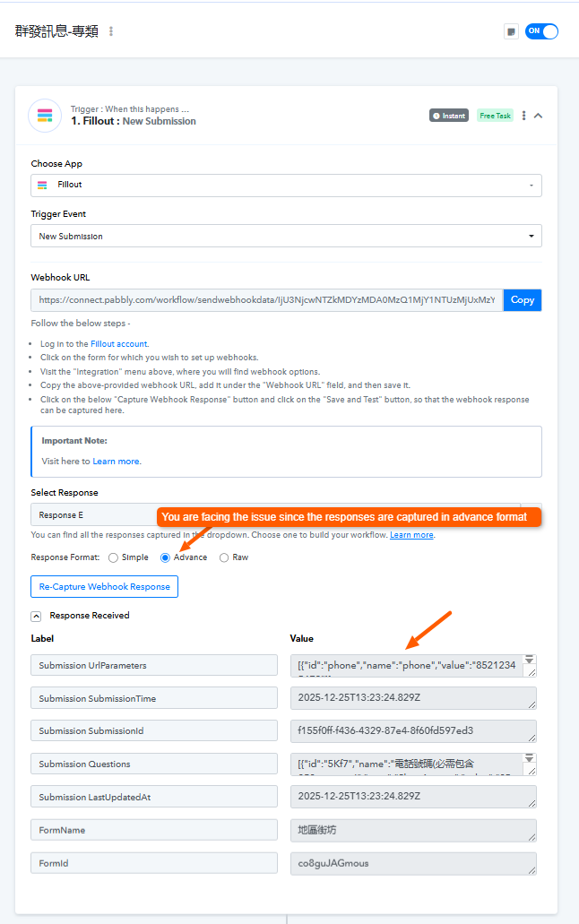
Task: Collapse the Response Received section
Action: point(36,616)
